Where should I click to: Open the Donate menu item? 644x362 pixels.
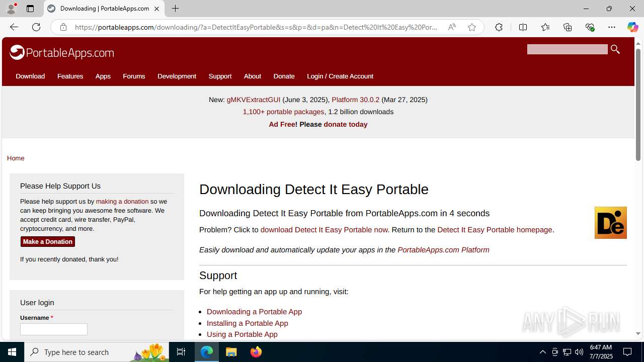(x=284, y=76)
